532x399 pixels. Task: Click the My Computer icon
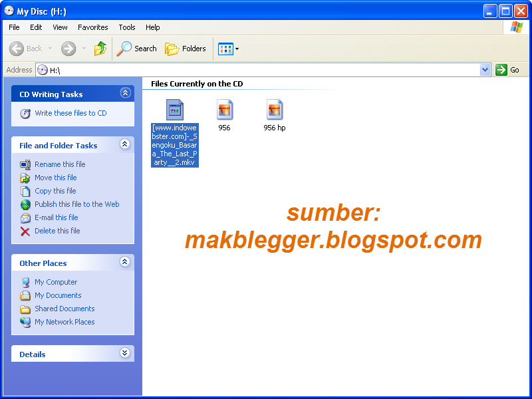click(25, 282)
